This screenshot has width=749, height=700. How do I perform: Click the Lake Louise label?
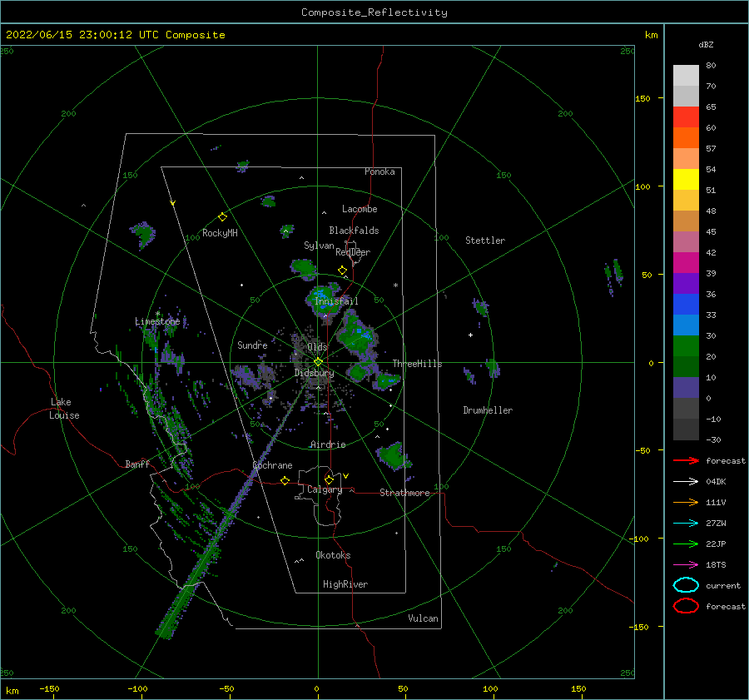pos(64,409)
